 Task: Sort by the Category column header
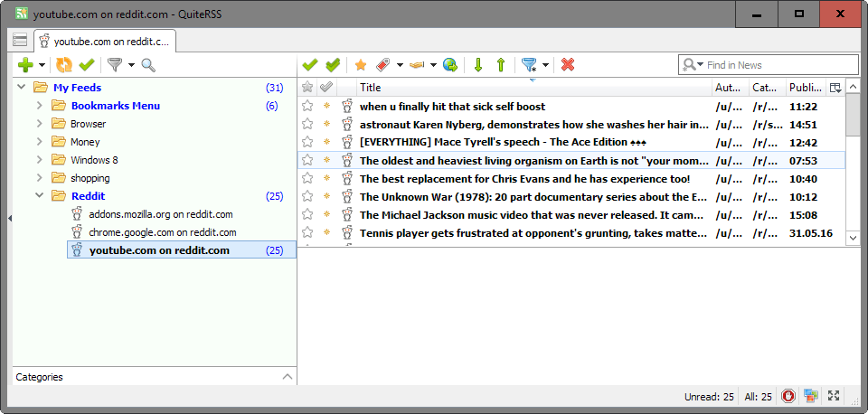[768, 88]
